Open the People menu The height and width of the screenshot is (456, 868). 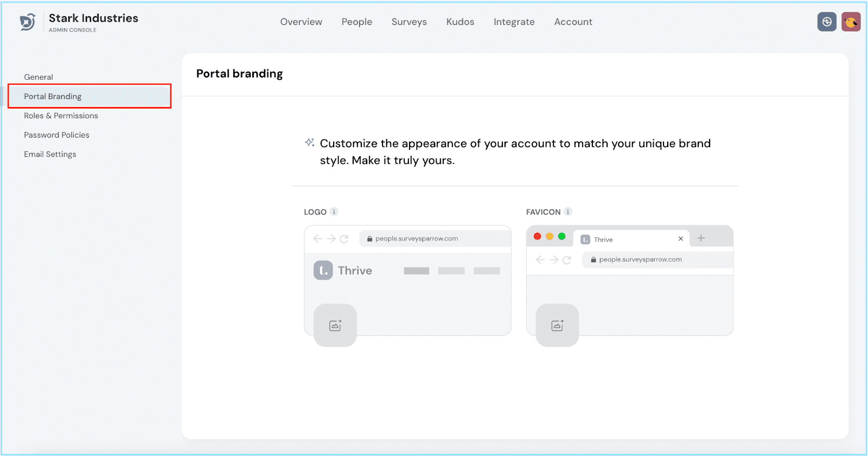pyautogui.click(x=356, y=22)
